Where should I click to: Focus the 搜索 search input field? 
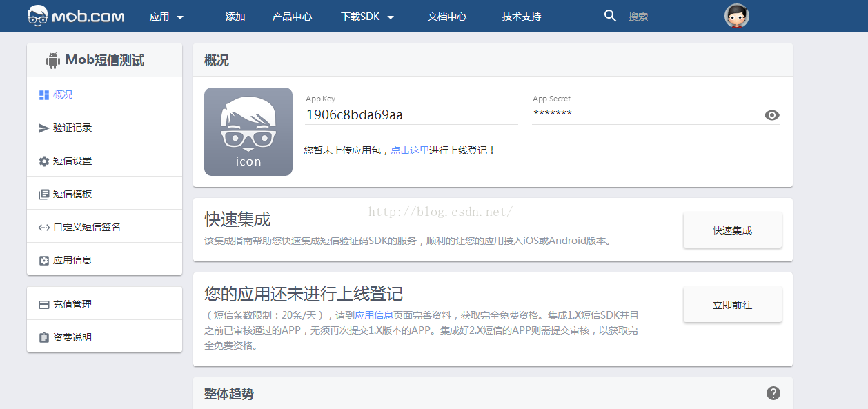pyautogui.click(x=671, y=17)
